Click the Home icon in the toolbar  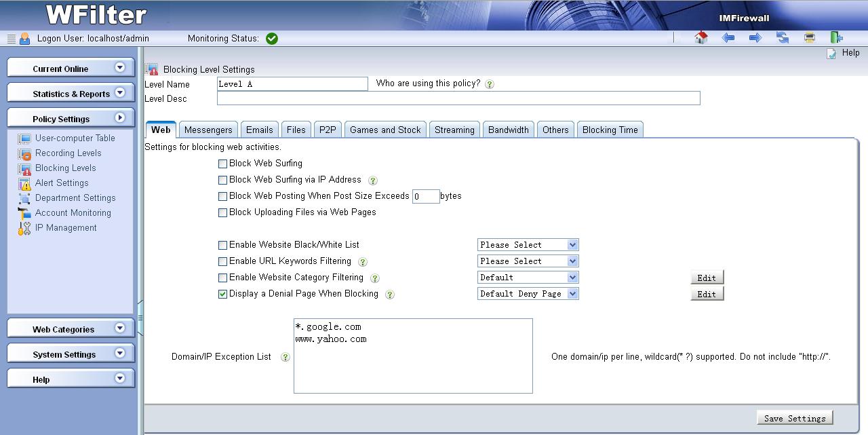[701, 38]
